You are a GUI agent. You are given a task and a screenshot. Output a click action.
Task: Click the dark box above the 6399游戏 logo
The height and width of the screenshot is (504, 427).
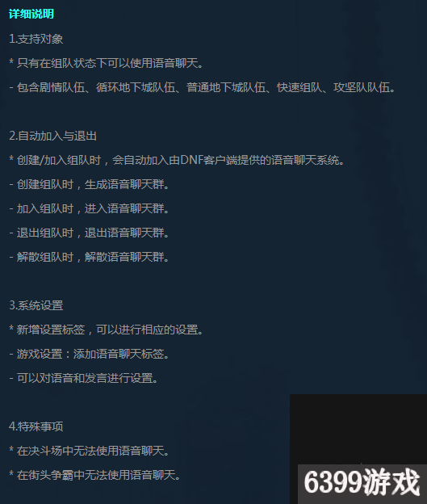(x=358, y=429)
